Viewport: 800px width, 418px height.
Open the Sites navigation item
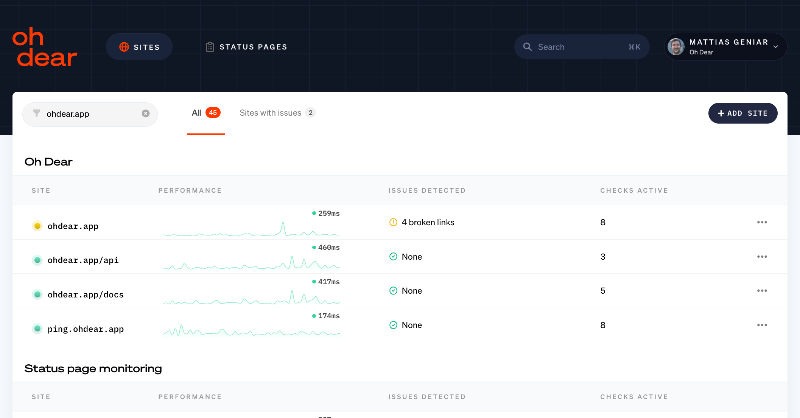tap(139, 47)
